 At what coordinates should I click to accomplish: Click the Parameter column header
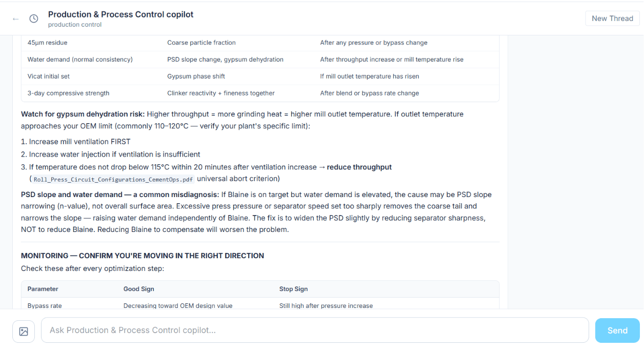(x=43, y=289)
